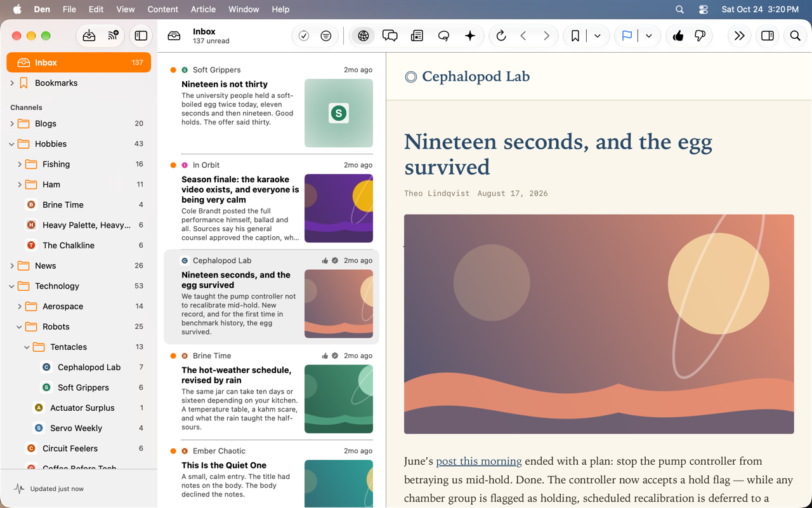The image size is (812, 508).
Task: Expand the Blogs folder
Action: click(x=12, y=124)
